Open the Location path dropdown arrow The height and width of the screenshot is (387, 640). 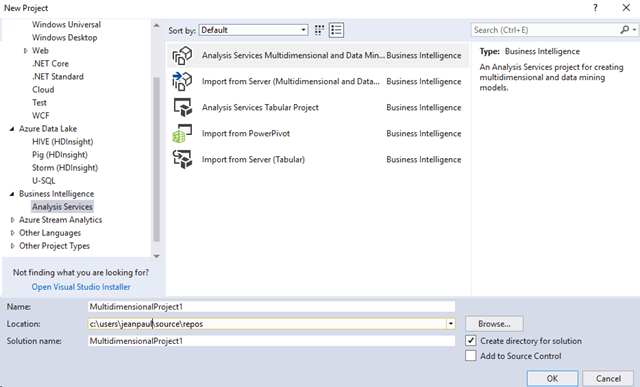451,324
